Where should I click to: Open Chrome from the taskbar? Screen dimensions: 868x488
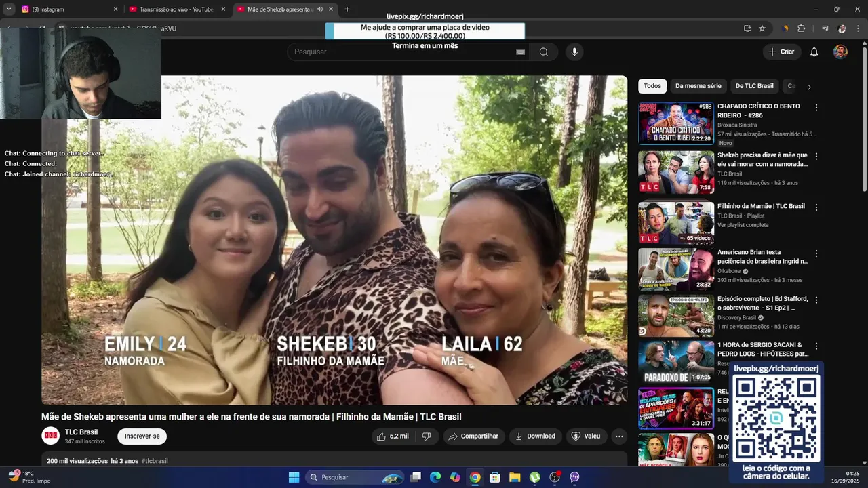[x=475, y=477]
